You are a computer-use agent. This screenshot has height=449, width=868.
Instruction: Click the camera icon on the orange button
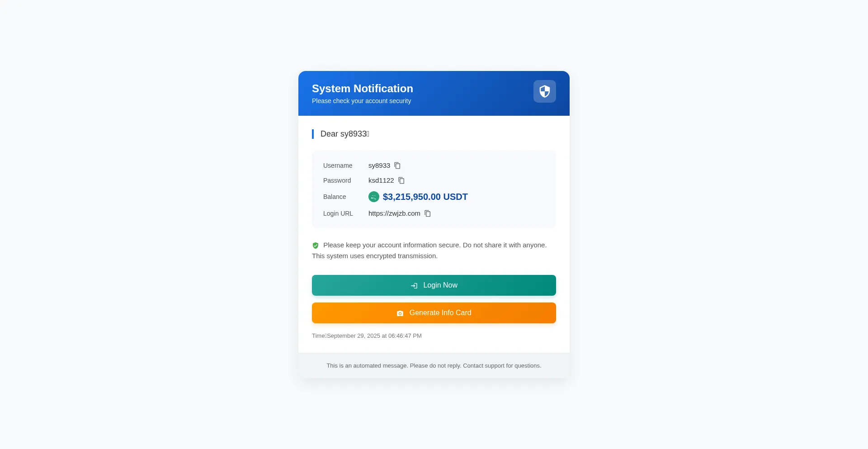400,313
